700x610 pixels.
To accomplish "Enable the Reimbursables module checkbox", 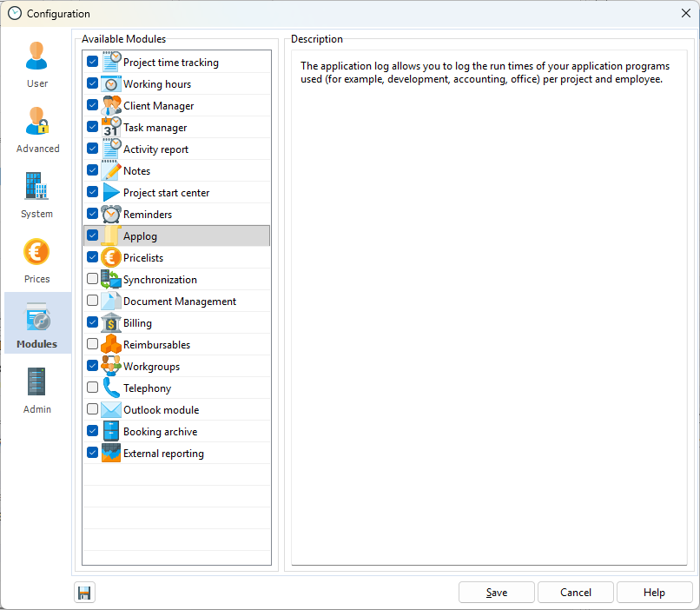I will [x=92, y=344].
